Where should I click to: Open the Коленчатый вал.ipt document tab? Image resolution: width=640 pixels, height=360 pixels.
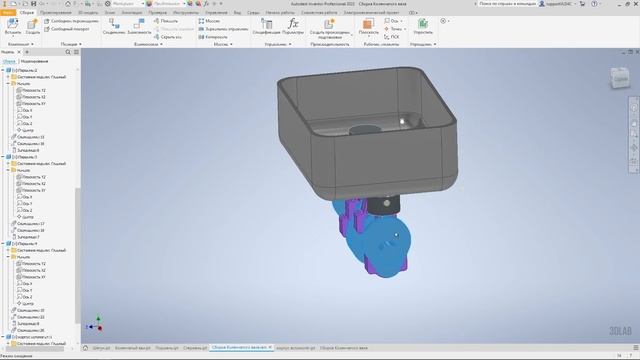coord(133,348)
